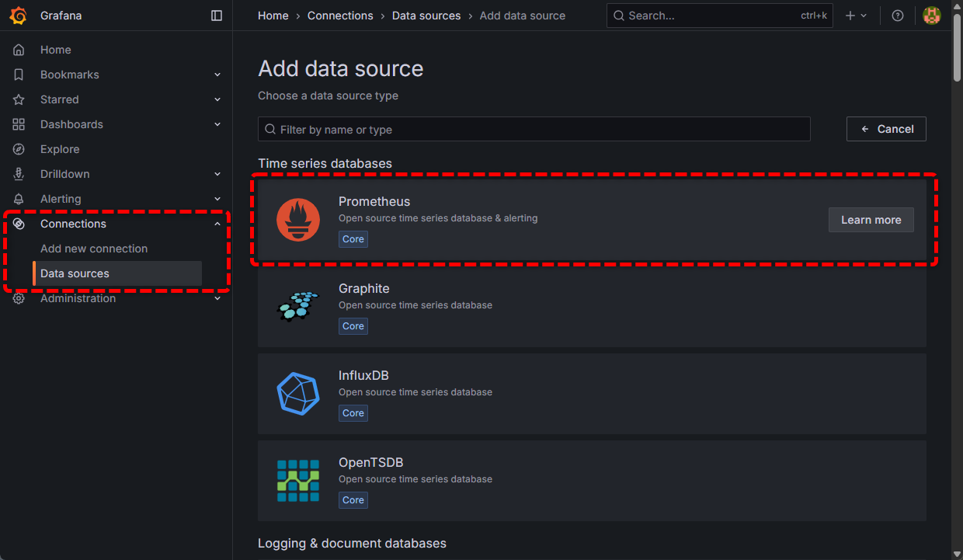Select the OpenTSDB data source name
The image size is (963, 560).
pos(371,462)
